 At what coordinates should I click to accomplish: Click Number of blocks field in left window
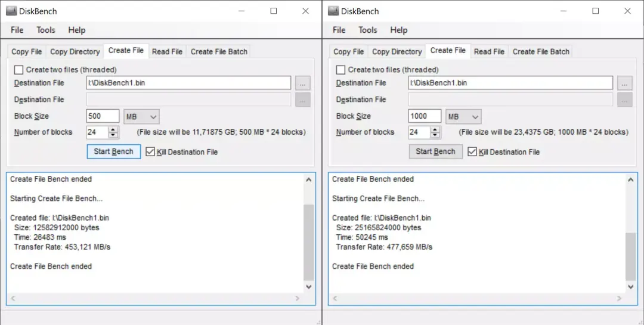(x=98, y=132)
